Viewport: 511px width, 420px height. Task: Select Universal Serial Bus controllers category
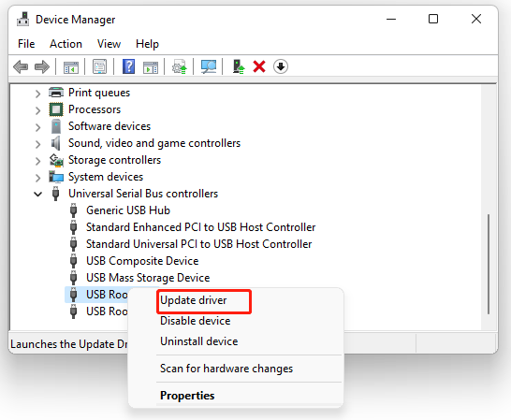[143, 194]
